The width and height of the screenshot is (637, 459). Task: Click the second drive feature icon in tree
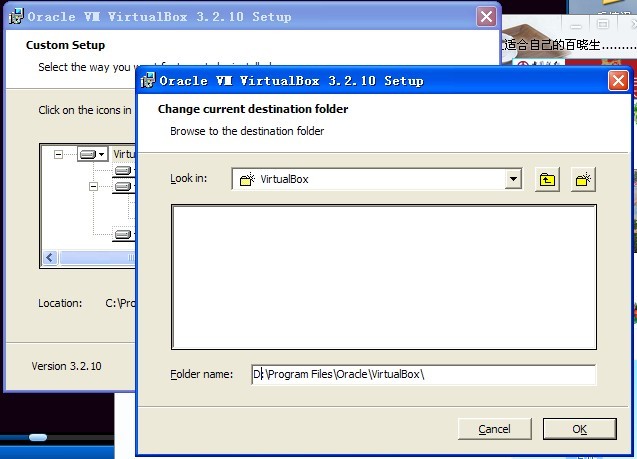coord(123,170)
